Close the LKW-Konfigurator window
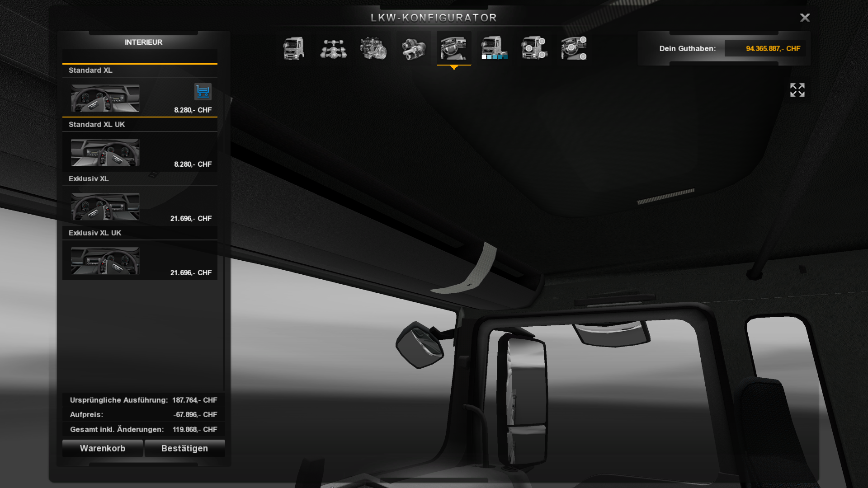The image size is (868, 488). pos(805,18)
